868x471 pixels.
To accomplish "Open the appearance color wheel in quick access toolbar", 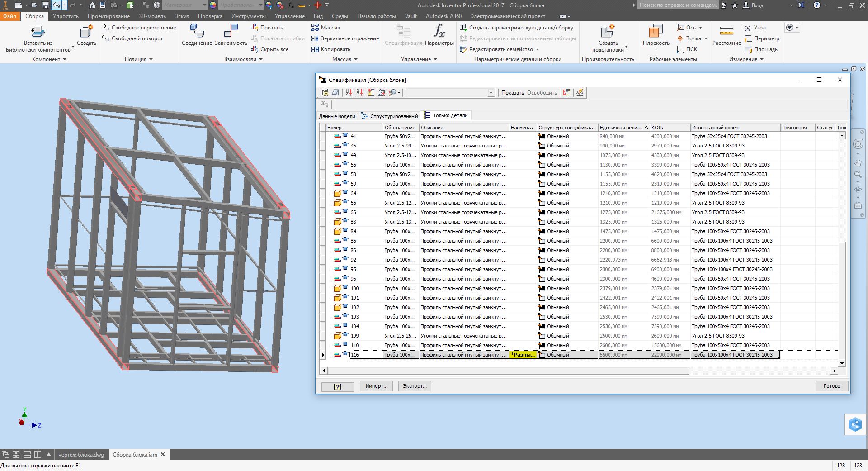I will 213,5.
